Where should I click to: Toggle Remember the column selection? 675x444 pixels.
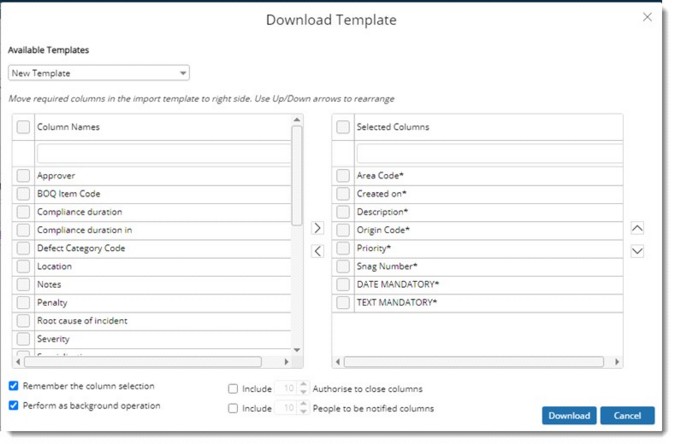14,386
